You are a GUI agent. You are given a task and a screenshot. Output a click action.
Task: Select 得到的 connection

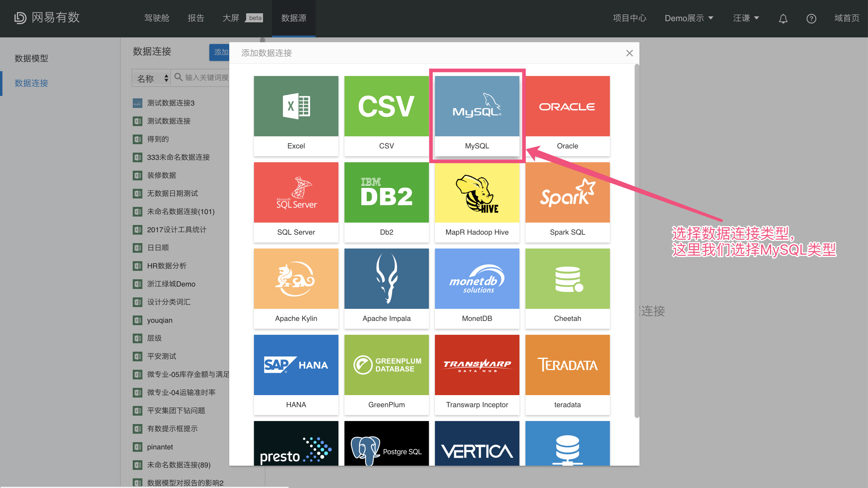coord(158,139)
